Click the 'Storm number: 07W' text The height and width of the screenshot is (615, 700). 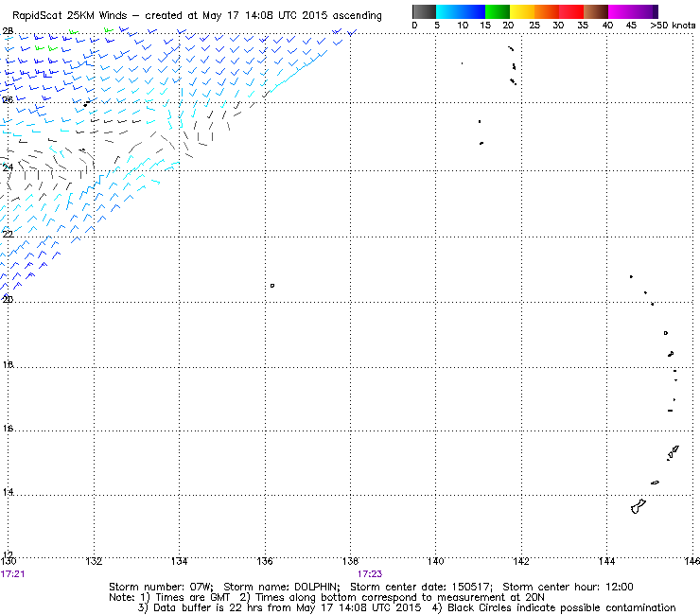point(161,587)
